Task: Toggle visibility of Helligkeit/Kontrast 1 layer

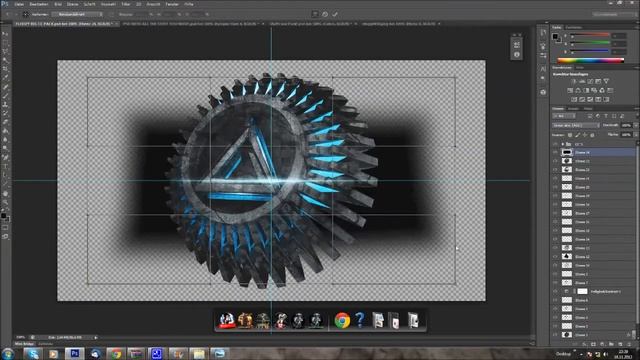Action: point(555,291)
